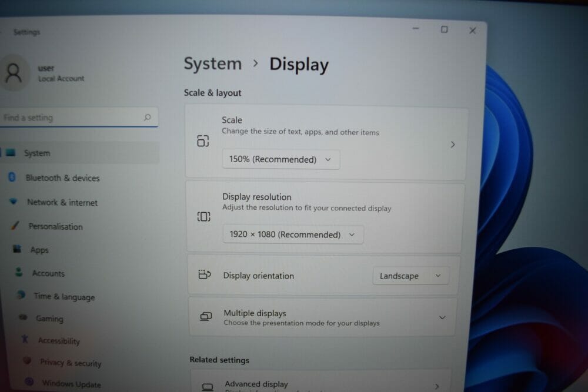
Task: Minimize the Settings window
Action: coord(416,28)
